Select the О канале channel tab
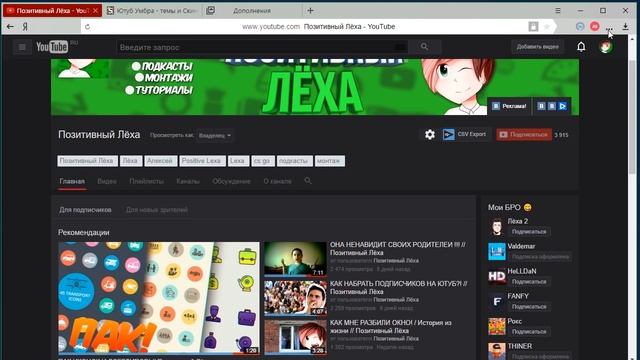Screen dimensions: 640x360 [278, 181]
